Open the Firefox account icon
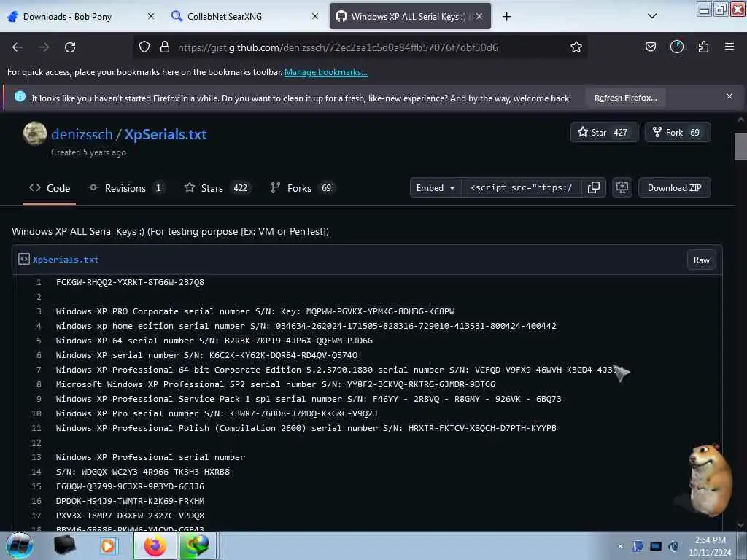 coord(676,47)
